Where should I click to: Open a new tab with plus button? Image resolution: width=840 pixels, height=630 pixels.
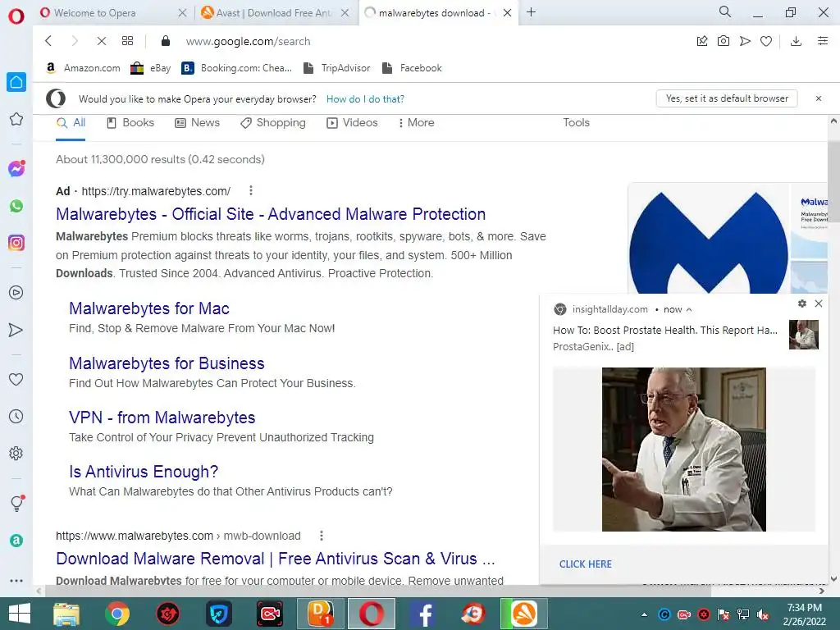point(531,12)
